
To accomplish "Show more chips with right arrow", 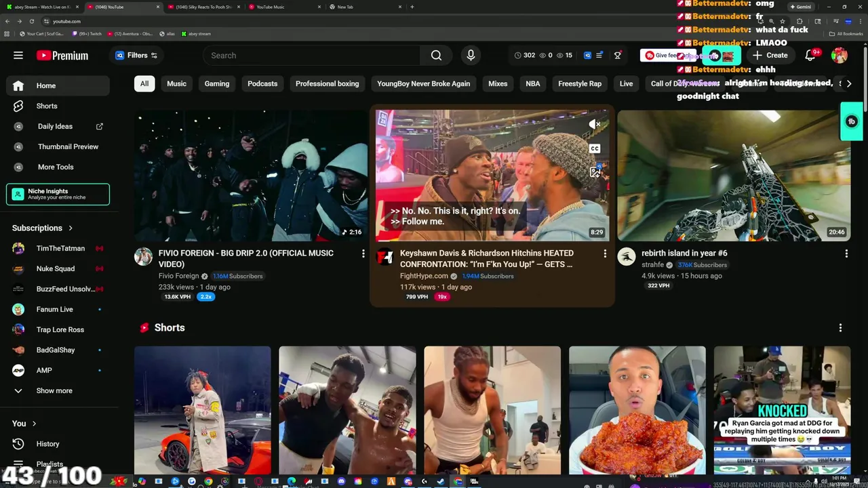I will (848, 84).
